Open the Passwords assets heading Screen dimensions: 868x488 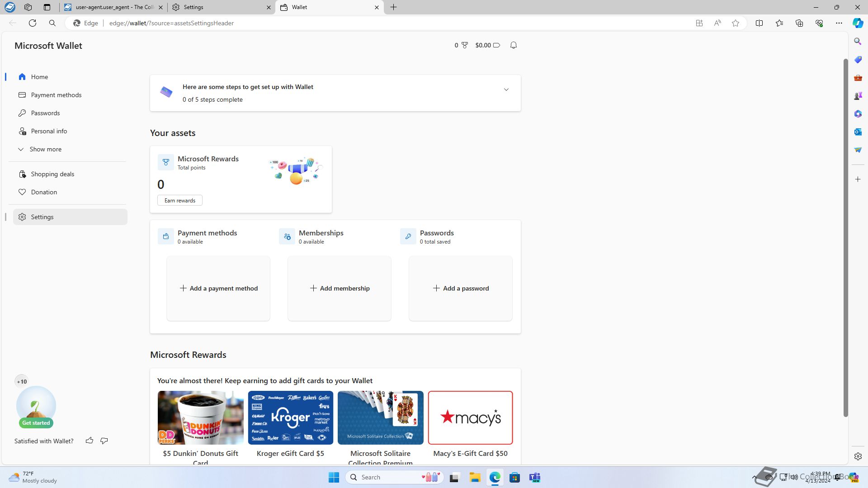point(437,233)
